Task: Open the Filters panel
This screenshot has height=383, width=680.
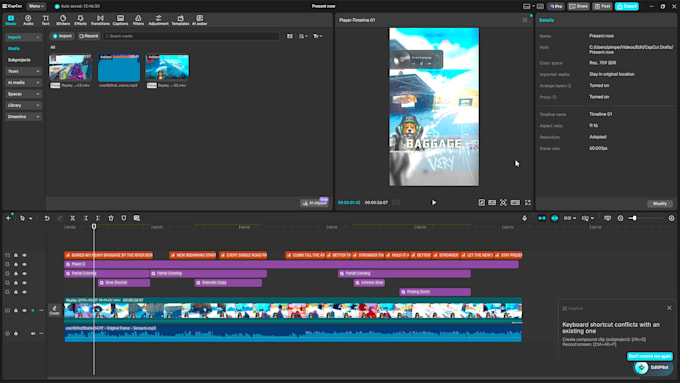Action: click(x=138, y=20)
